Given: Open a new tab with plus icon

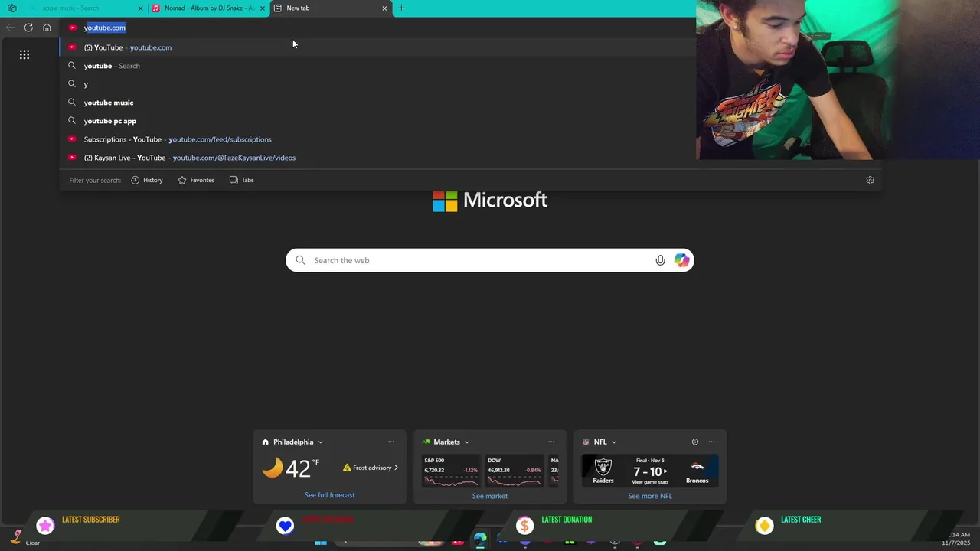Looking at the screenshot, I should tap(401, 8).
